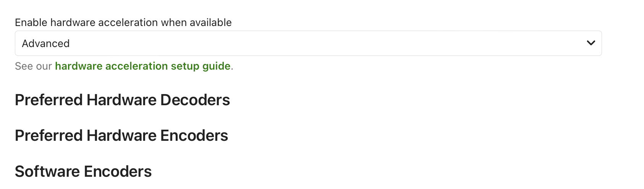
Task: Click 'Preferred' in the Hardware Decoders heading
Action: [x=49, y=100]
